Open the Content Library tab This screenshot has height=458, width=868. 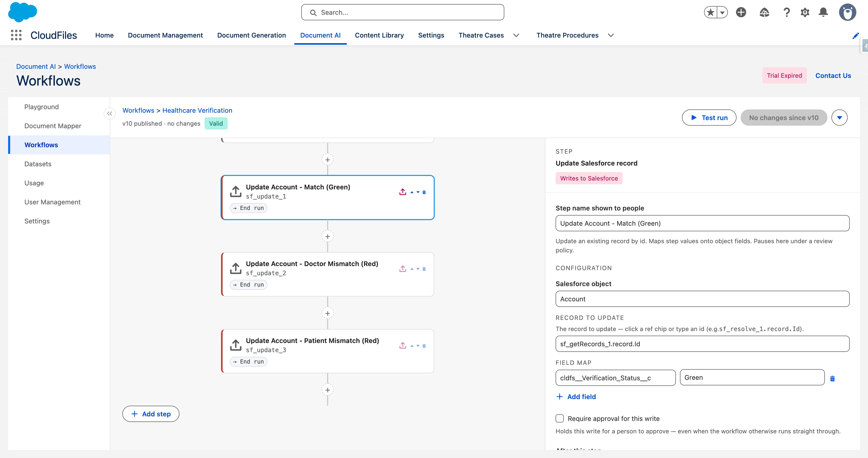pos(379,35)
